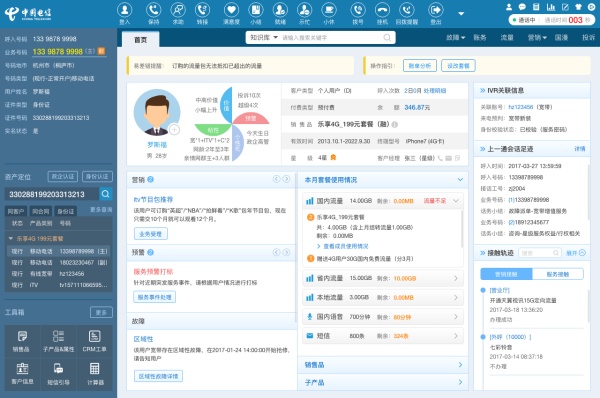The height and width of the screenshot is (398, 600).
Task: Click the 拨号 dial icon
Action: 358,10
